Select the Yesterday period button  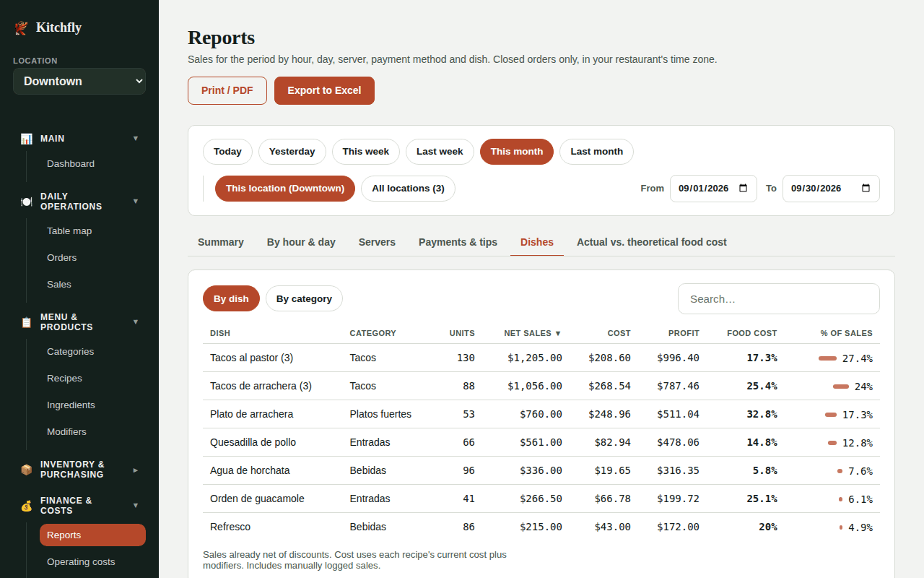coord(292,152)
